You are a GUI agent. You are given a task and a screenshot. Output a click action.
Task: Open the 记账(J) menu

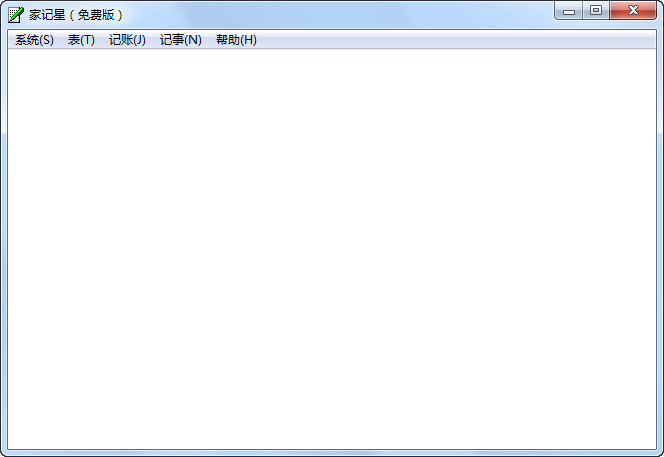[x=127, y=40]
